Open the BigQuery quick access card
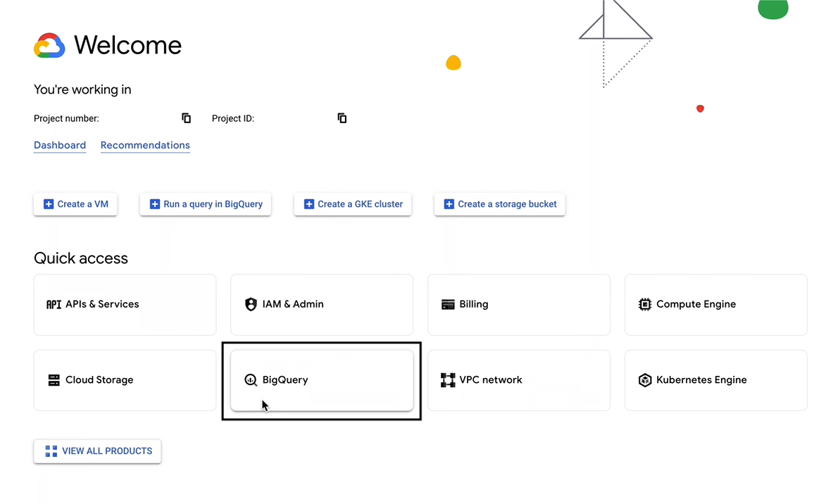The width and height of the screenshot is (833, 504). pos(322,380)
